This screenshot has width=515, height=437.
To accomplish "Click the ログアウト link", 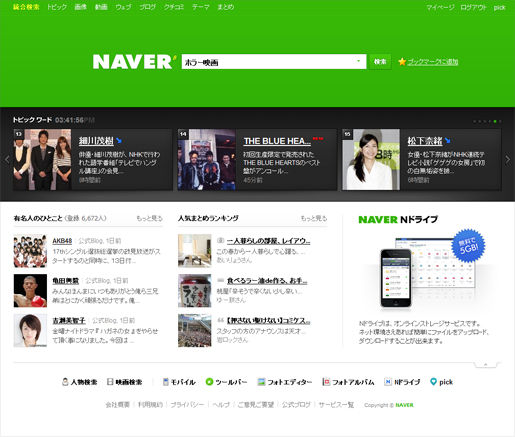I will point(473,7).
